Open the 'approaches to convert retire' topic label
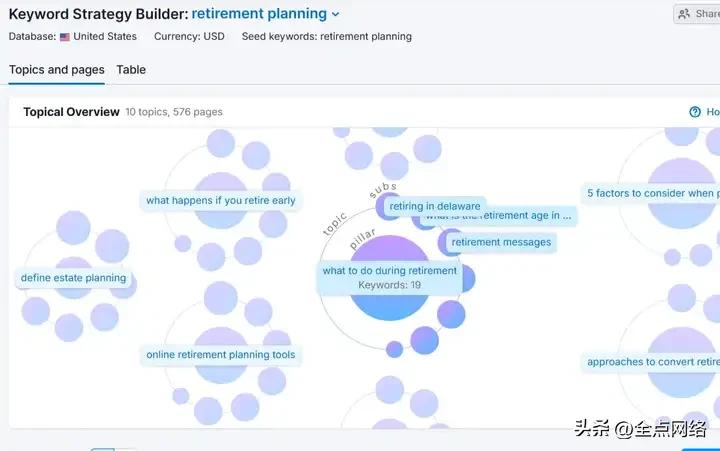Viewport: 720px width, 451px height. [651, 362]
